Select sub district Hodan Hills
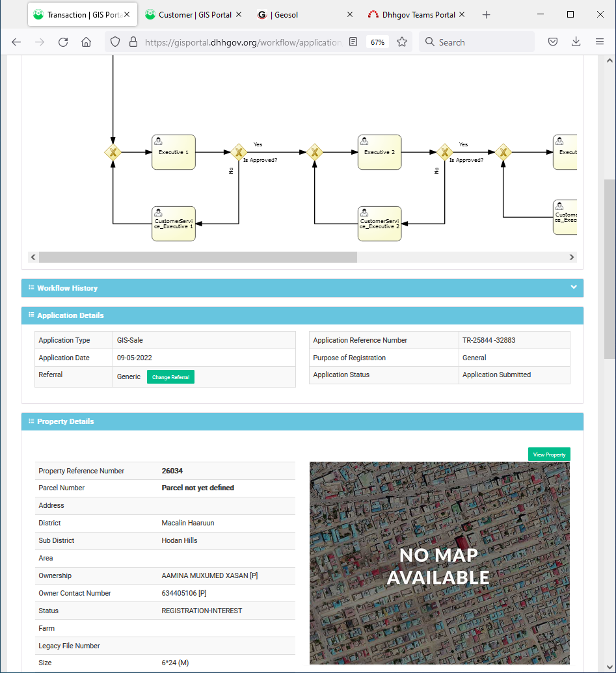The height and width of the screenshot is (673, 616). coord(180,540)
